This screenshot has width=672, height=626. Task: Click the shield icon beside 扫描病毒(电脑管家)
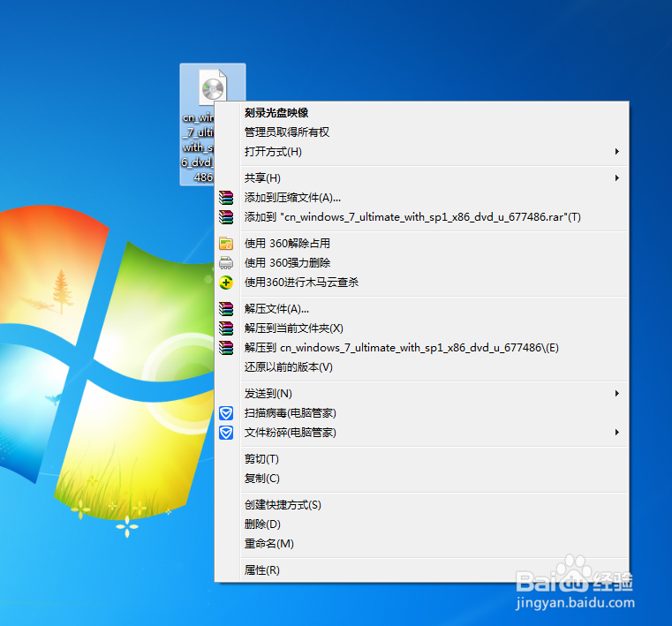tap(226, 413)
